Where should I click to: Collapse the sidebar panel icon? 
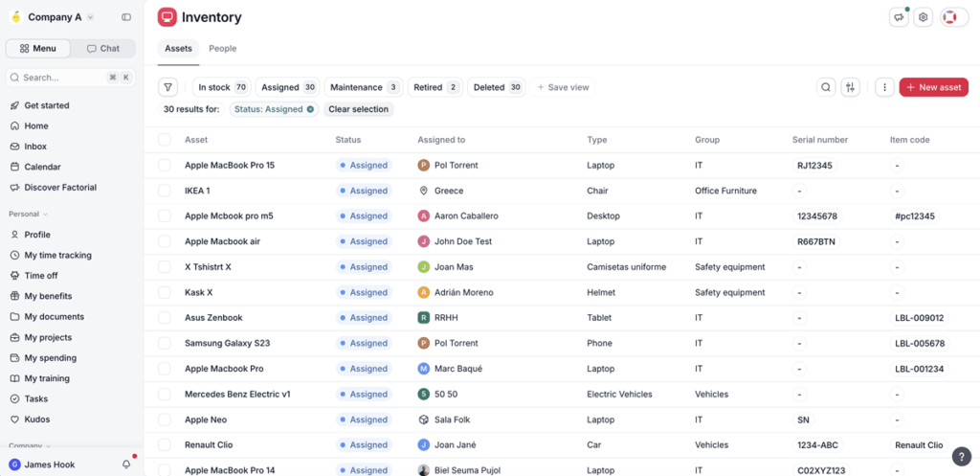point(126,17)
